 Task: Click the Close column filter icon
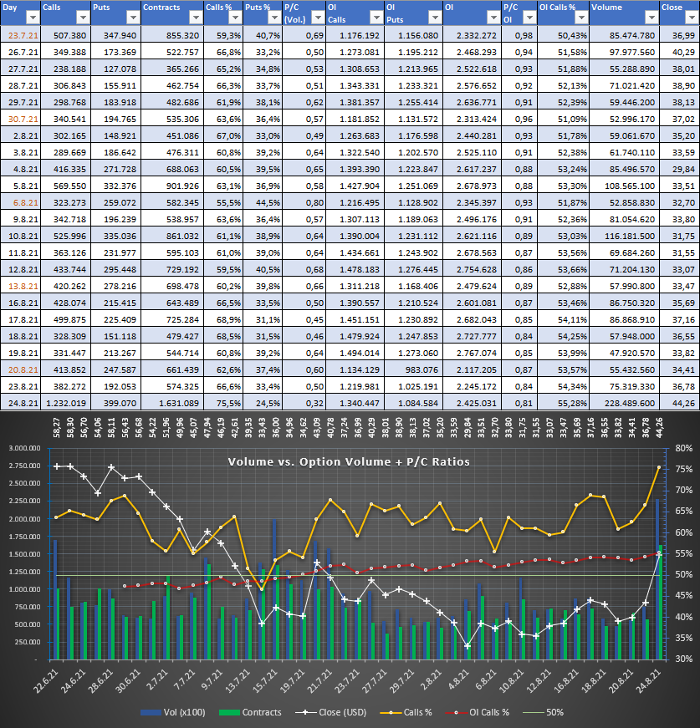(x=693, y=18)
